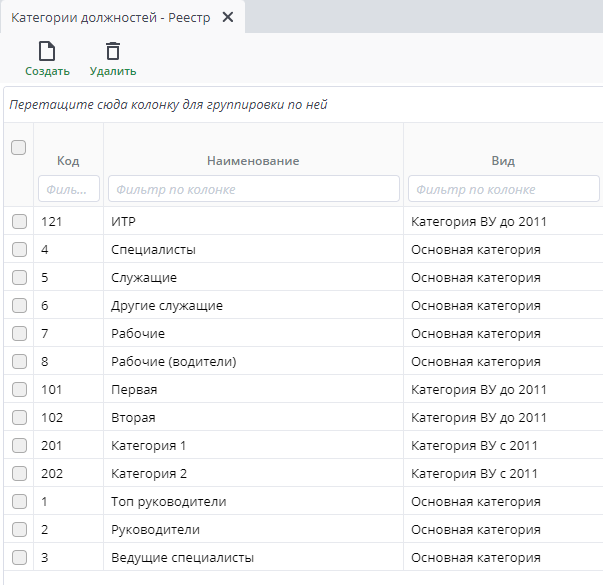Image resolution: width=603 pixels, height=585 pixels.
Task: Select the Рабочие (водители) cell
Action: pos(253,362)
